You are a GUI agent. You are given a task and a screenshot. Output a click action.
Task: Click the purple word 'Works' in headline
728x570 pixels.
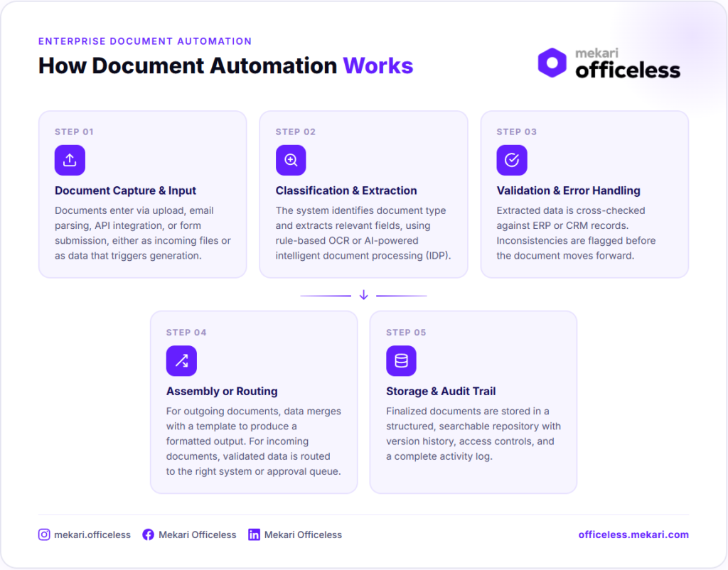point(378,65)
